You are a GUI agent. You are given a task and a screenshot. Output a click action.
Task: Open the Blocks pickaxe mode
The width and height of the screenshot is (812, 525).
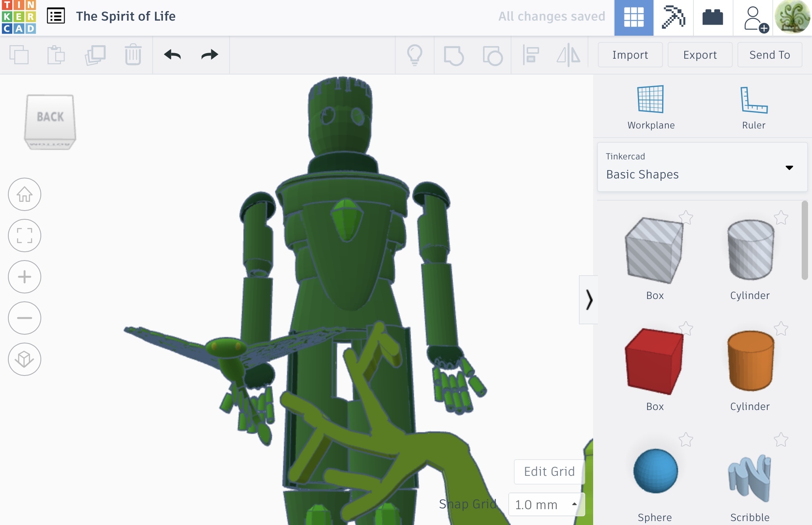(673, 18)
